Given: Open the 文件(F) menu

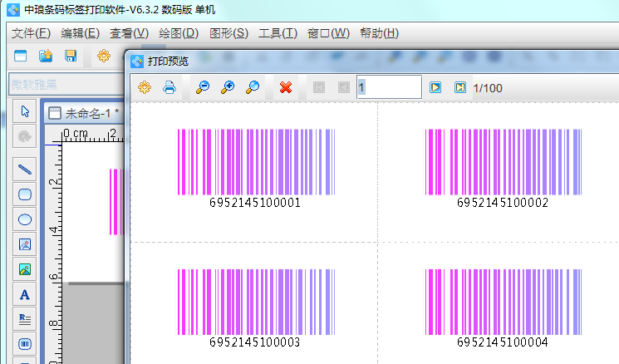Looking at the screenshot, I should coord(32,33).
